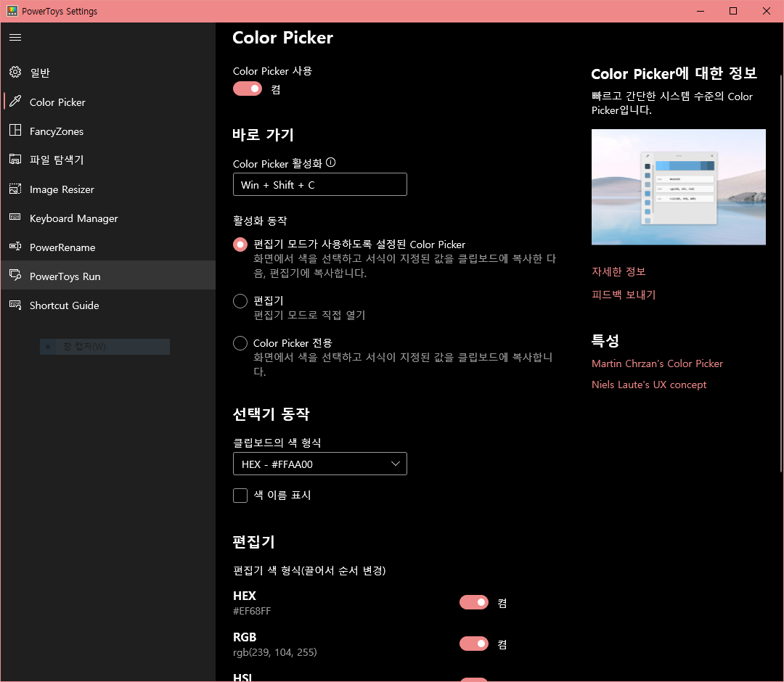Open the 클립보드의 색 형식 dropdown
Image resolution: width=784 pixels, height=682 pixels.
320,464
